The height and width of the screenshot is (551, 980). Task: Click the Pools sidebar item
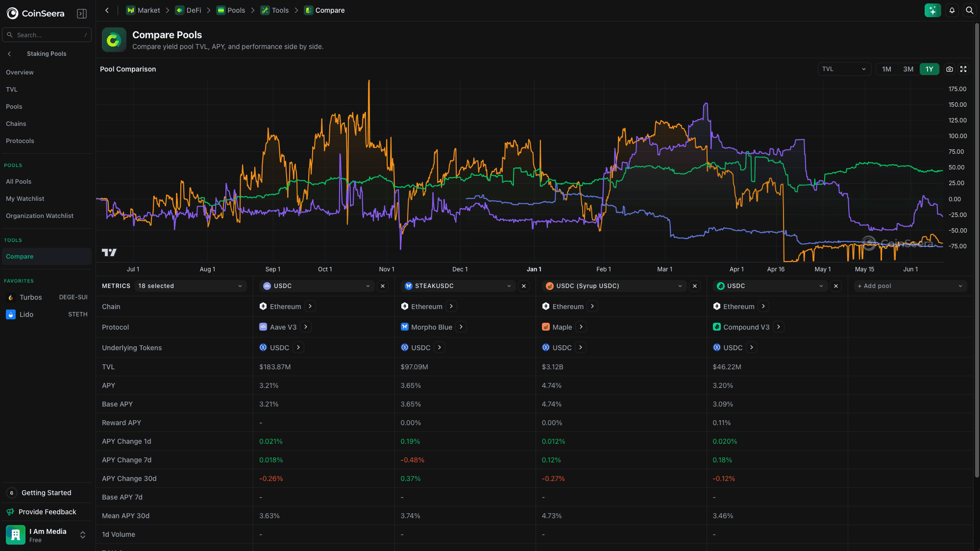[47, 107]
